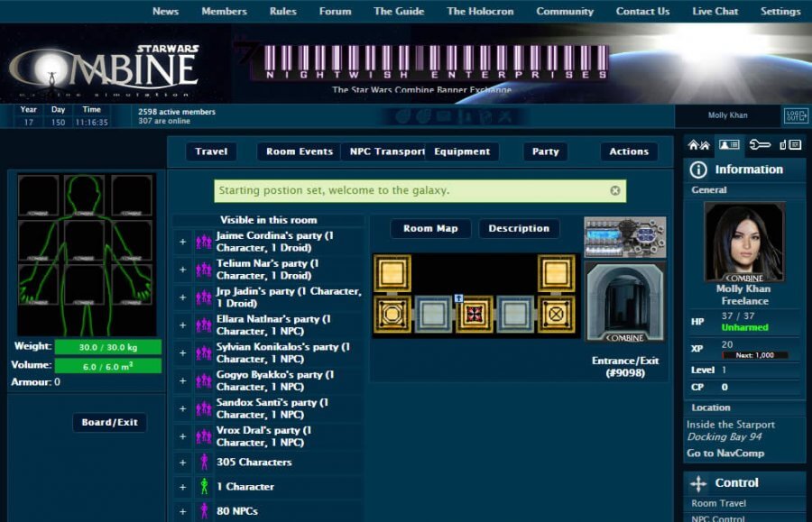Click the blue arrow marker on room map

tap(458, 298)
